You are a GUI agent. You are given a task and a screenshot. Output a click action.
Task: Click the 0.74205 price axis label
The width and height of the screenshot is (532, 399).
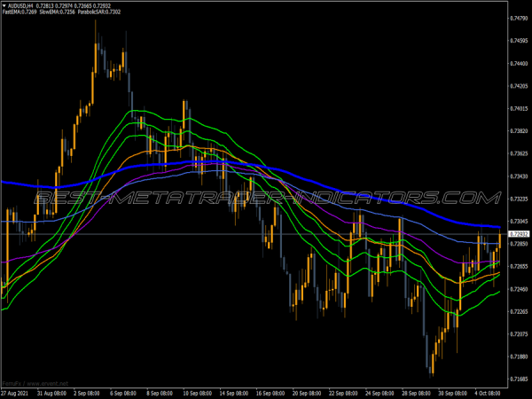click(519, 86)
